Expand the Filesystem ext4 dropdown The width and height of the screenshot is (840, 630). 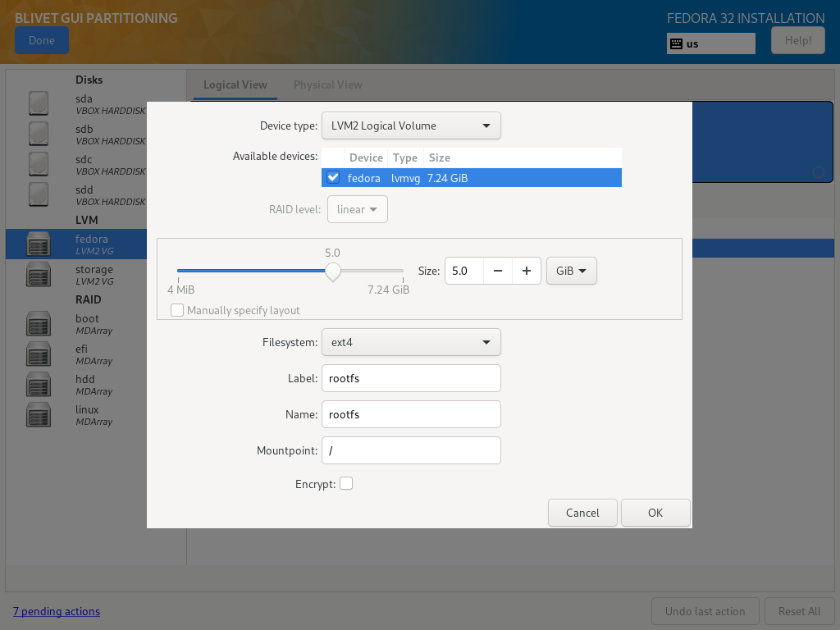coord(411,342)
